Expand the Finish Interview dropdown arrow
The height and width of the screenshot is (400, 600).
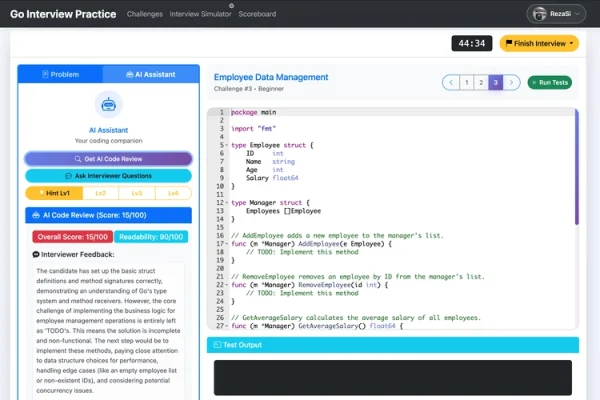coord(571,43)
